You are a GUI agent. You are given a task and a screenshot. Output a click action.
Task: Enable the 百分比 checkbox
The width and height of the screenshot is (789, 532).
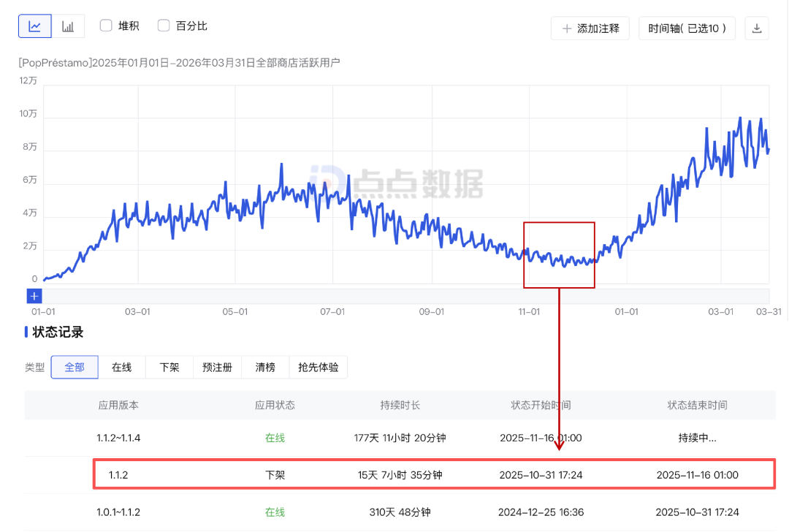click(x=164, y=26)
